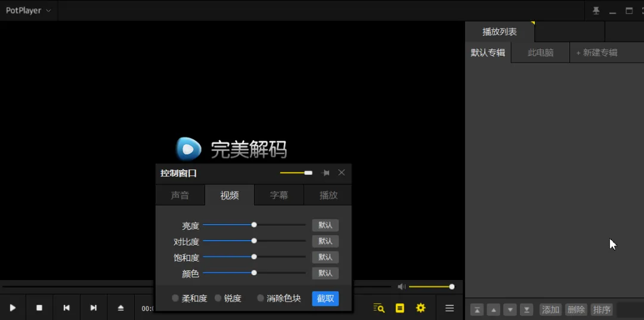This screenshot has width=644, height=320.
Task: Enable the 锐度 sharpness option
Action: click(x=228, y=298)
